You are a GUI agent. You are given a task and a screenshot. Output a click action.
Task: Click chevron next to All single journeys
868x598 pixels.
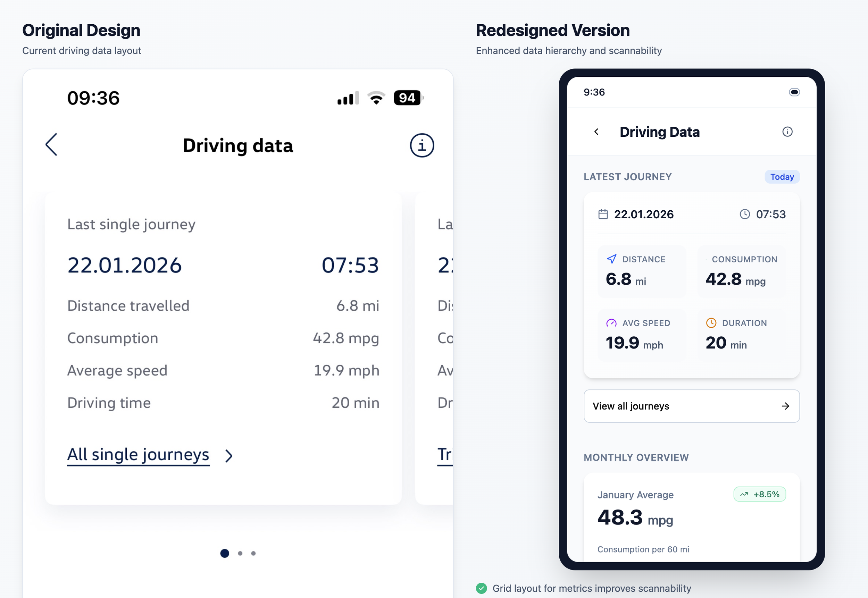pyautogui.click(x=228, y=456)
